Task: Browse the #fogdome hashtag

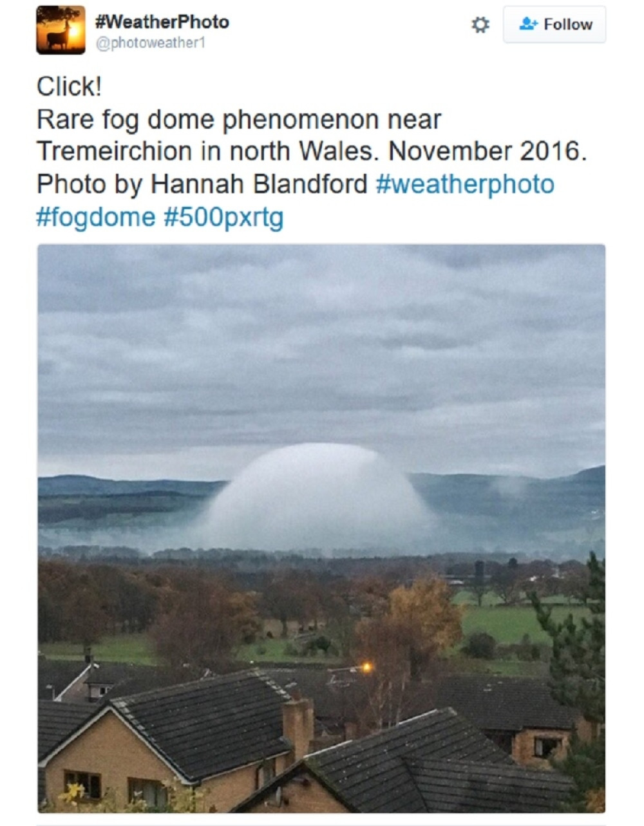Action: 96,217
